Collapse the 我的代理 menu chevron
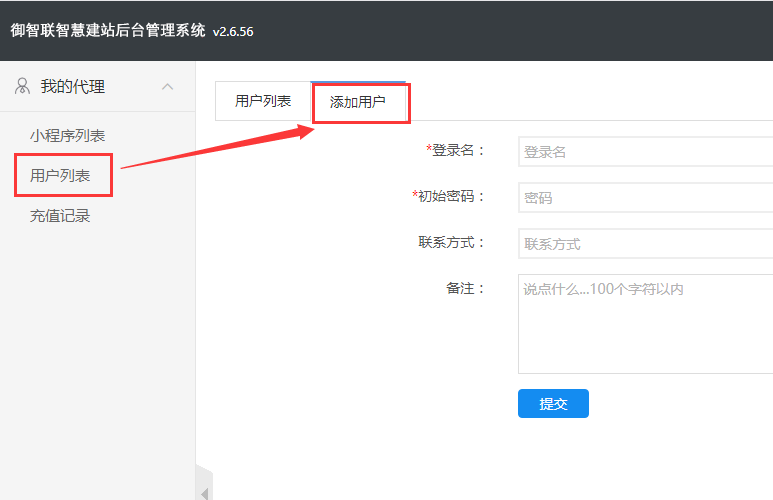 point(167,87)
